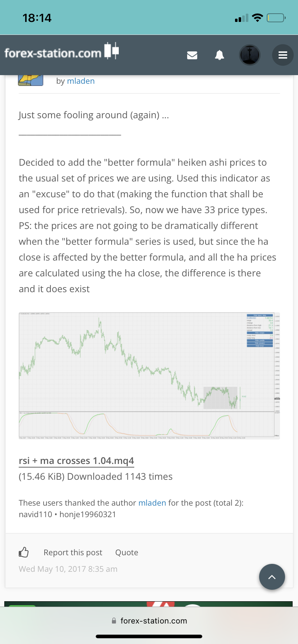
Task: Open the notifications bell
Action: [x=220, y=55]
